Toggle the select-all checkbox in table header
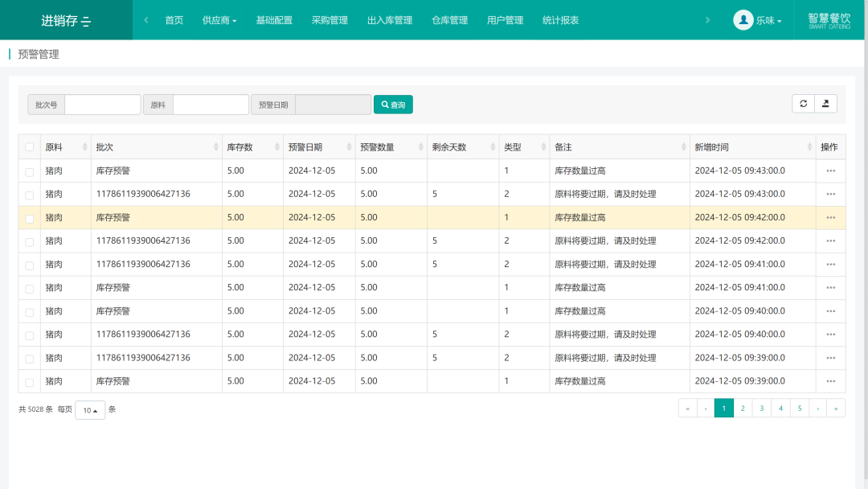 tap(30, 146)
